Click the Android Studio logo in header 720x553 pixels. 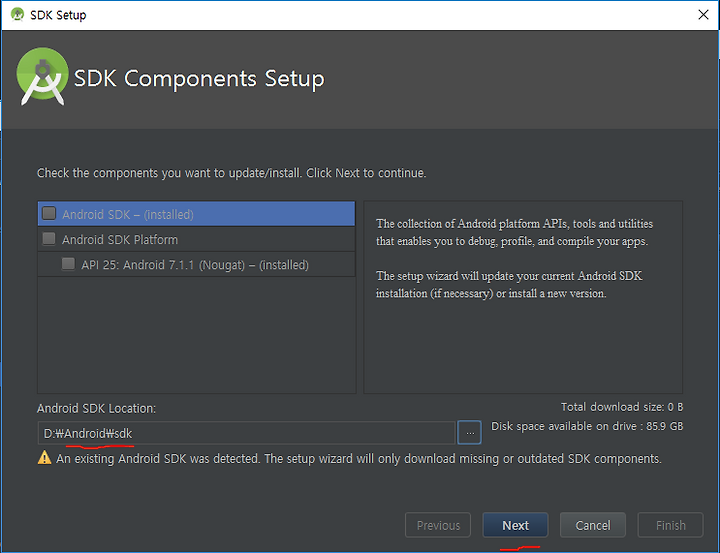pos(42,76)
